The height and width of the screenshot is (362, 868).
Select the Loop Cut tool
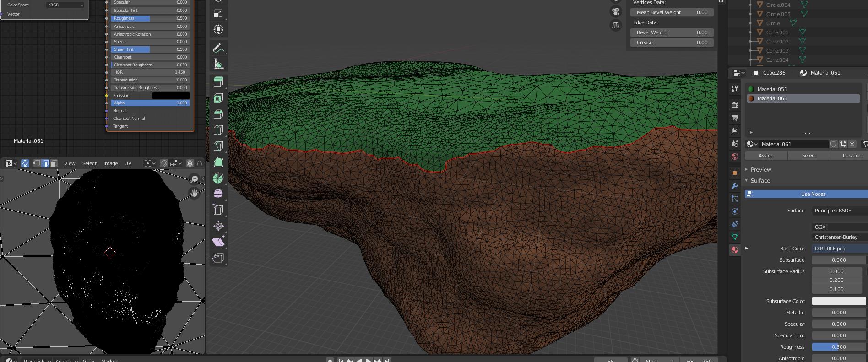coord(218,130)
